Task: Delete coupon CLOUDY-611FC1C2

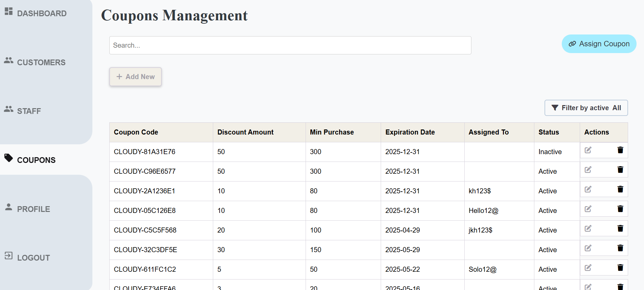Action: [620, 268]
